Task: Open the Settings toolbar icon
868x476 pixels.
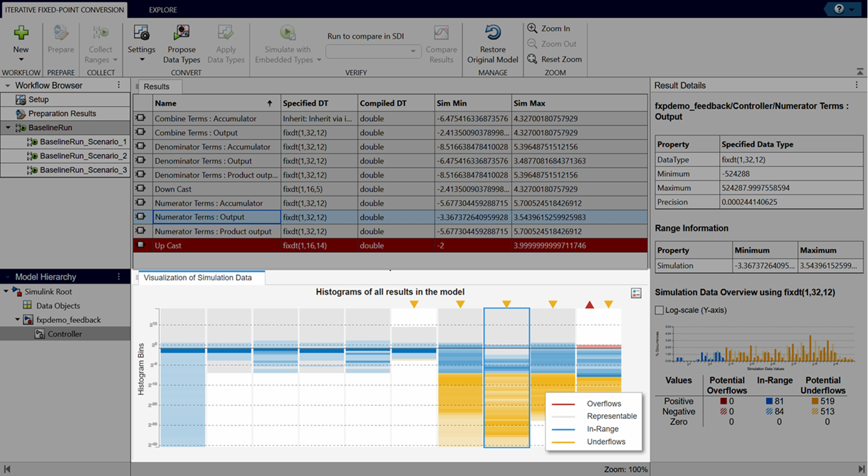Action: 141,33
